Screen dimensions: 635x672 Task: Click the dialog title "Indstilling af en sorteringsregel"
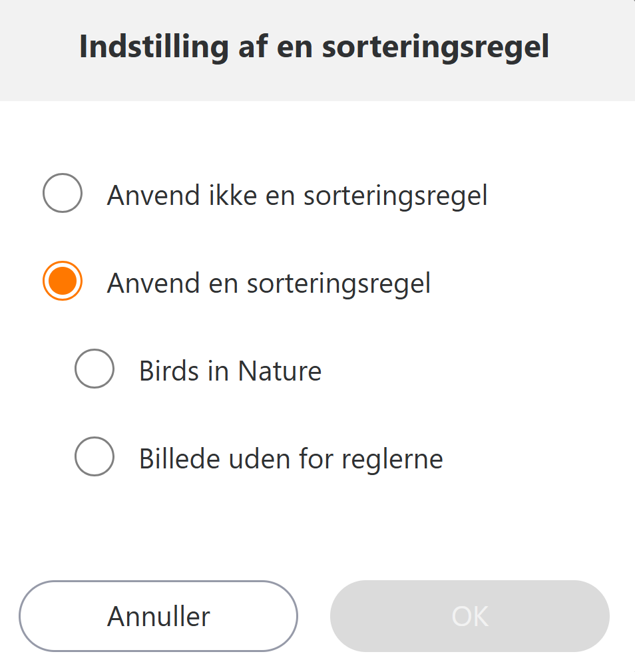pyautogui.click(x=314, y=47)
